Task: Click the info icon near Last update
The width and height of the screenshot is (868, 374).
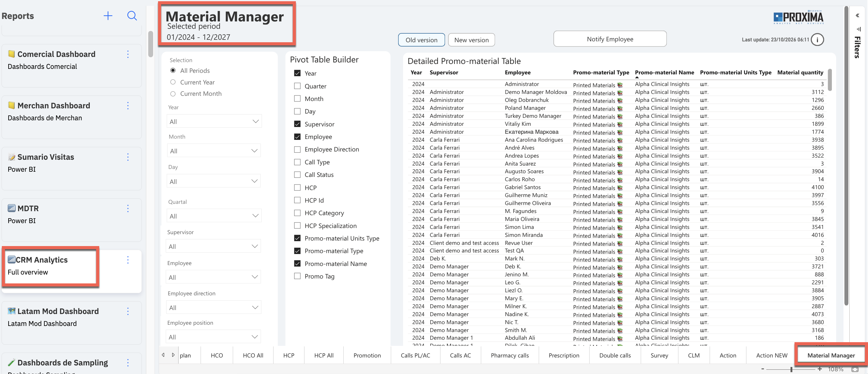Action: point(817,40)
